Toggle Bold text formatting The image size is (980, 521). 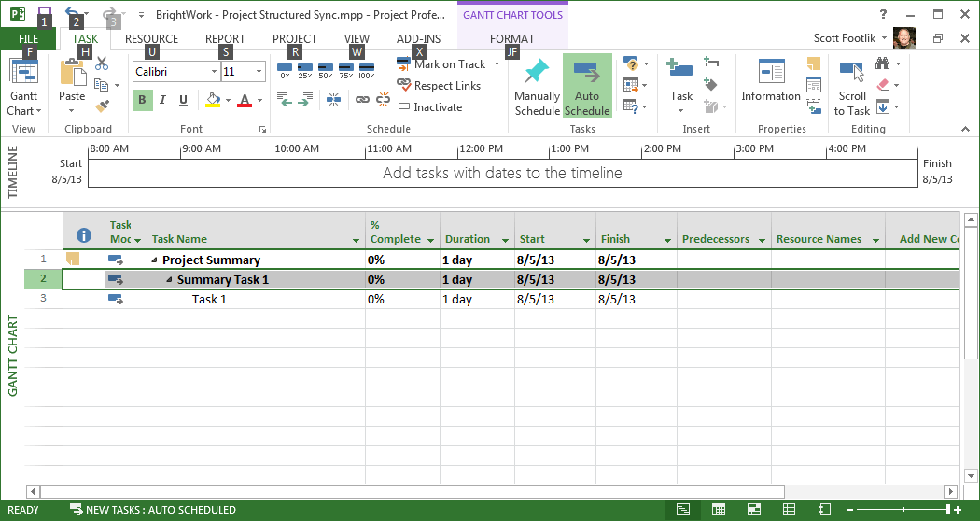tap(143, 101)
